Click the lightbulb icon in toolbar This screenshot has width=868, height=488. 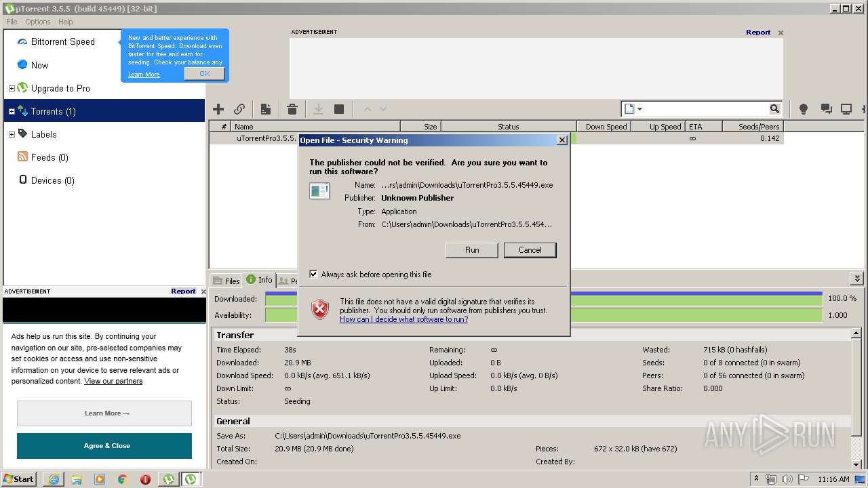click(804, 109)
